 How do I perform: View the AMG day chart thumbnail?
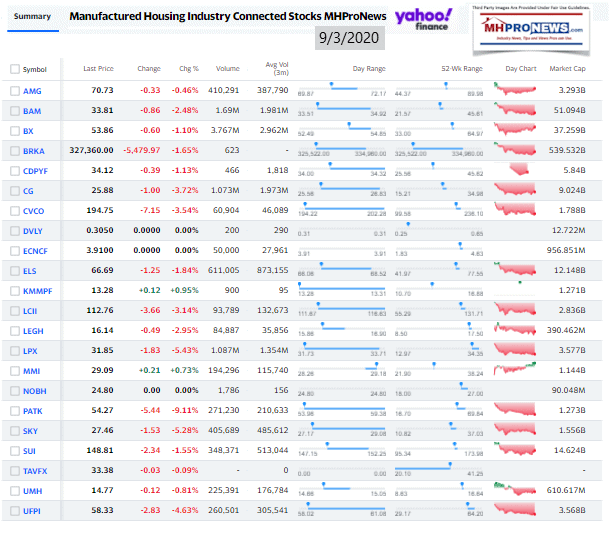click(515, 90)
